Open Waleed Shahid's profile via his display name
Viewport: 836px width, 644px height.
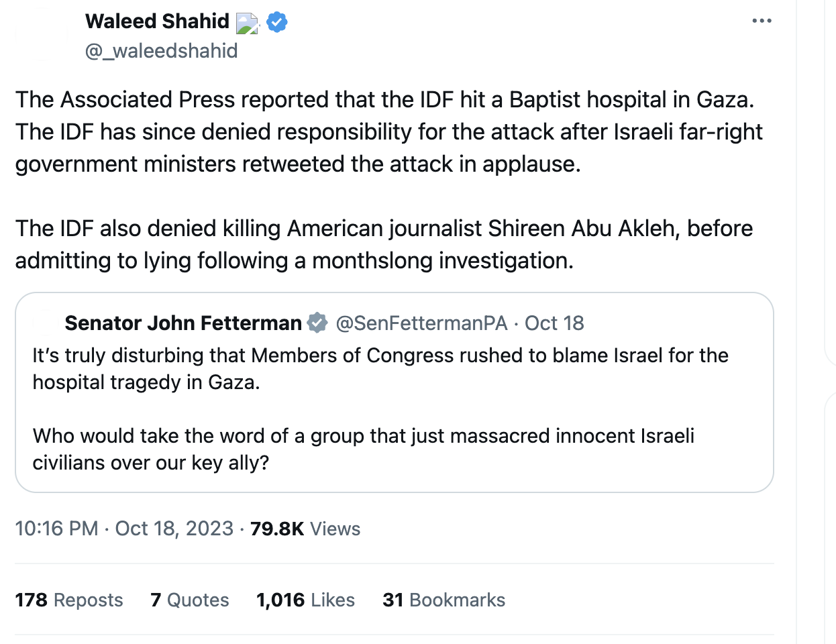click(156, 21)
